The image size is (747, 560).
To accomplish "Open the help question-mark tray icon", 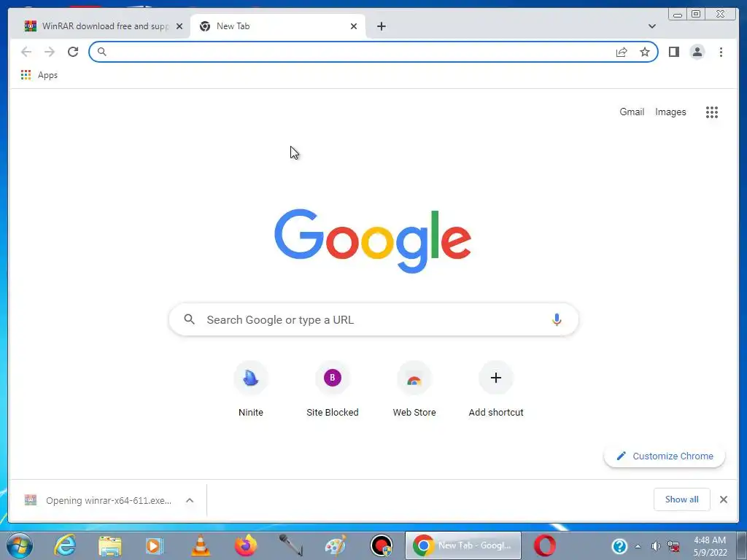I will click(619, 546).
